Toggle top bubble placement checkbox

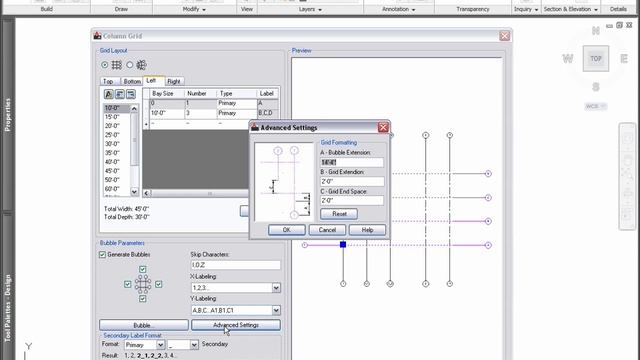142,269
